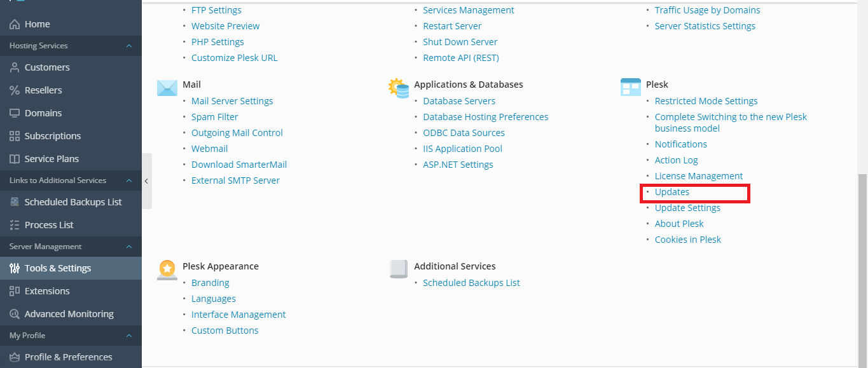Click the Profile & Preferences icon
Image resolution: width=868 pixels, height=368 pixels.
click(x=15, y=357)
